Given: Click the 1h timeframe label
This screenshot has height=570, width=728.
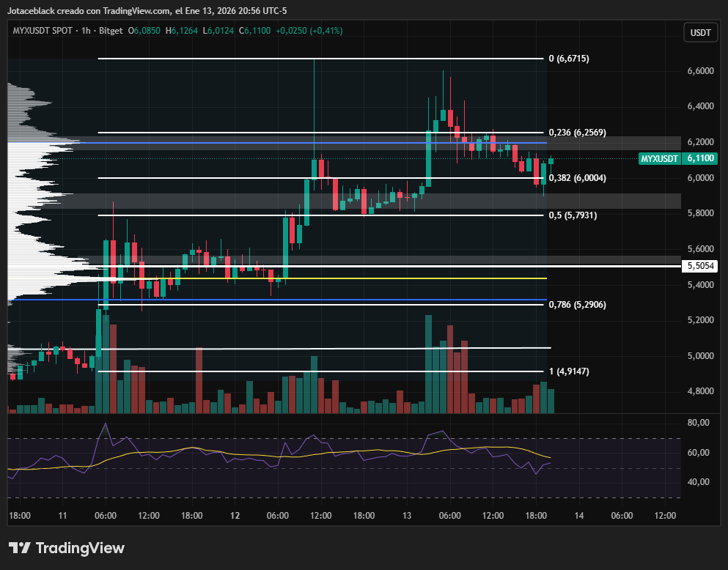Looking at the screenshot, I should coord(86,31).
